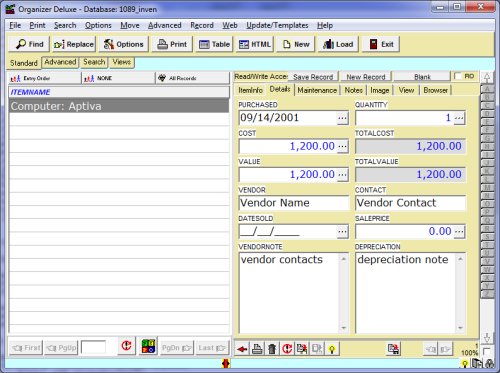Viewport: 500px width, 373px height.
Task: Toggle the RO read-only checkbox
Action: coord(458,76)
